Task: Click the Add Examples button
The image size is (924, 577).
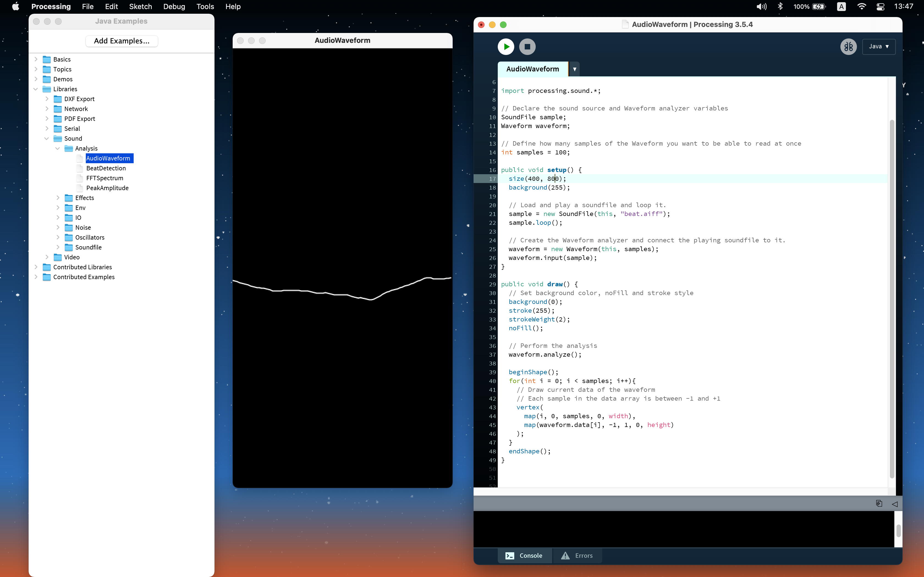Action: pos(122,41)
